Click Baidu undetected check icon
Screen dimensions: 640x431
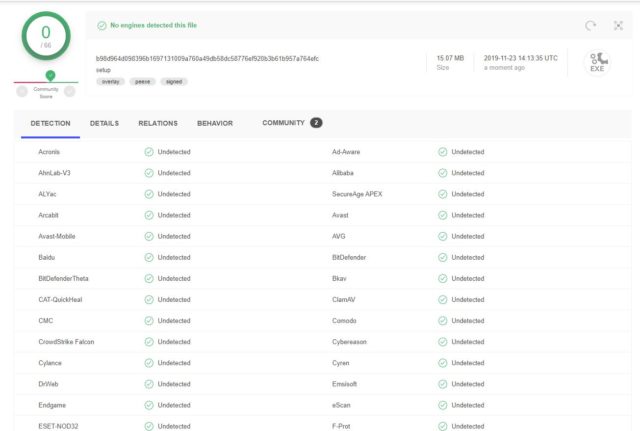(149, 258)
